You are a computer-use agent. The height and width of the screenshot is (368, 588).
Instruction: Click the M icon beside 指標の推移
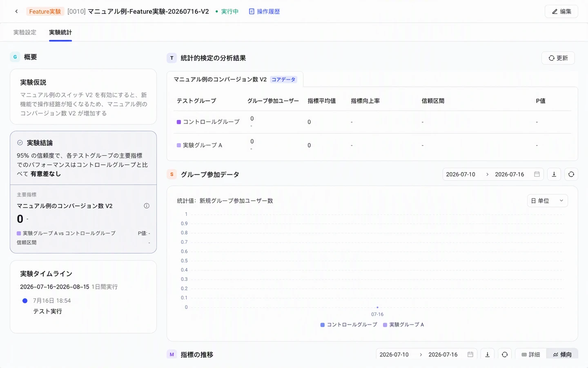pos(172,355)
